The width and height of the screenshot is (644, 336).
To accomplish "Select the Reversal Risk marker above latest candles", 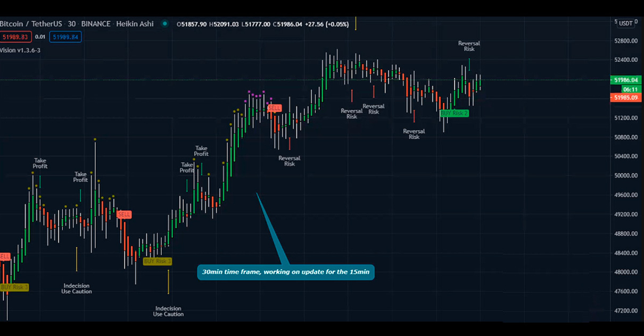I will click(469, 46).
